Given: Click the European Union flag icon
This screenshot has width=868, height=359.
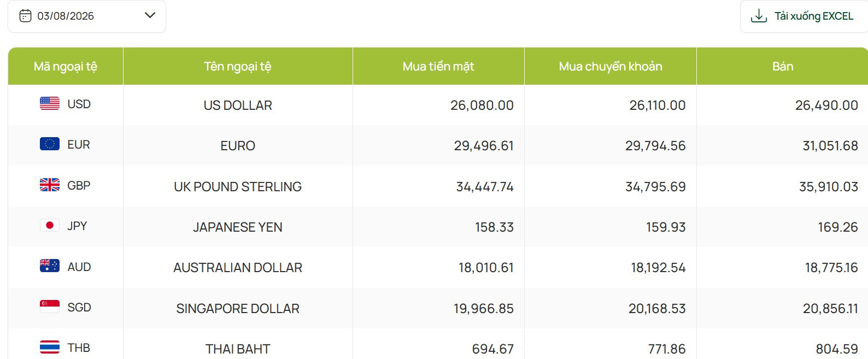Looking at the screenshot, I should [50, 144].
